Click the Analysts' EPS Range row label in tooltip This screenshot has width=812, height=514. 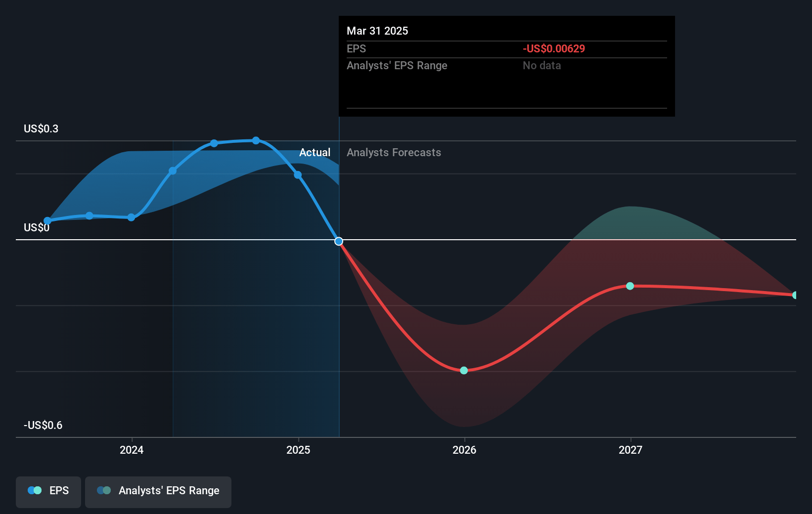[397, 65]
